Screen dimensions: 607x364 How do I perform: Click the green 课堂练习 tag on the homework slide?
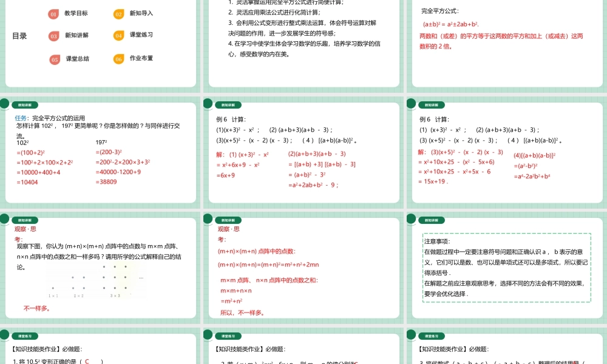(24, 335)
